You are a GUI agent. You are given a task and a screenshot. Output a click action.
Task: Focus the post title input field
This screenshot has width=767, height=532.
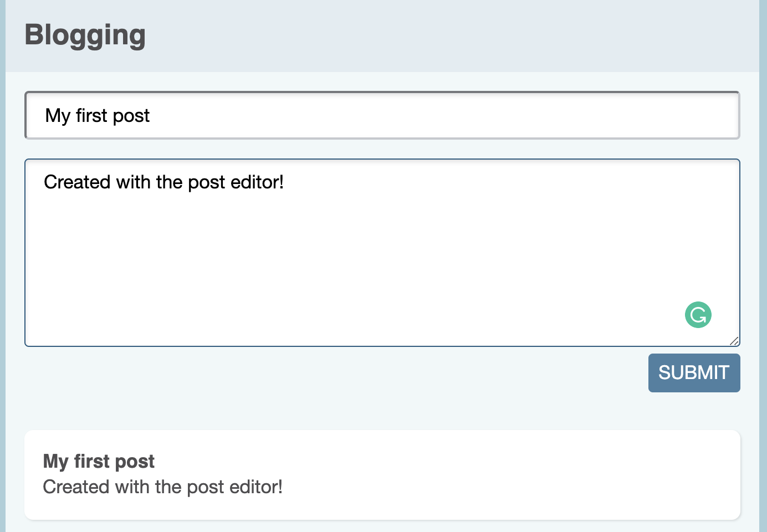click(382, 115)
